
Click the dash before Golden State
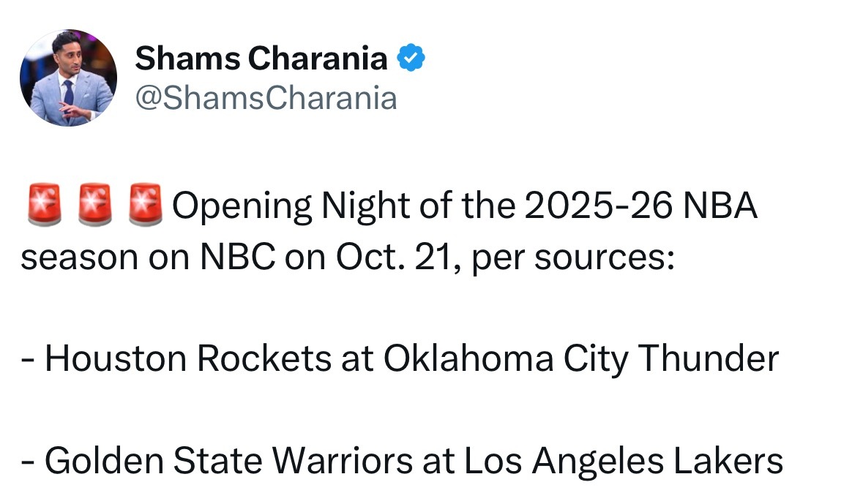point(28,464)
